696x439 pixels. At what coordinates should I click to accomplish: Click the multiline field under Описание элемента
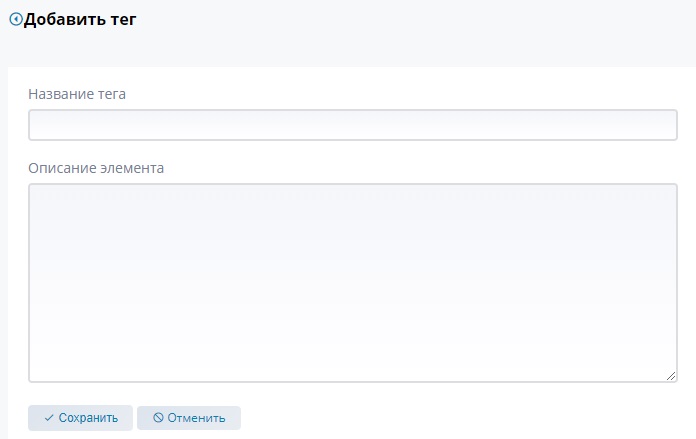(353, 283)
